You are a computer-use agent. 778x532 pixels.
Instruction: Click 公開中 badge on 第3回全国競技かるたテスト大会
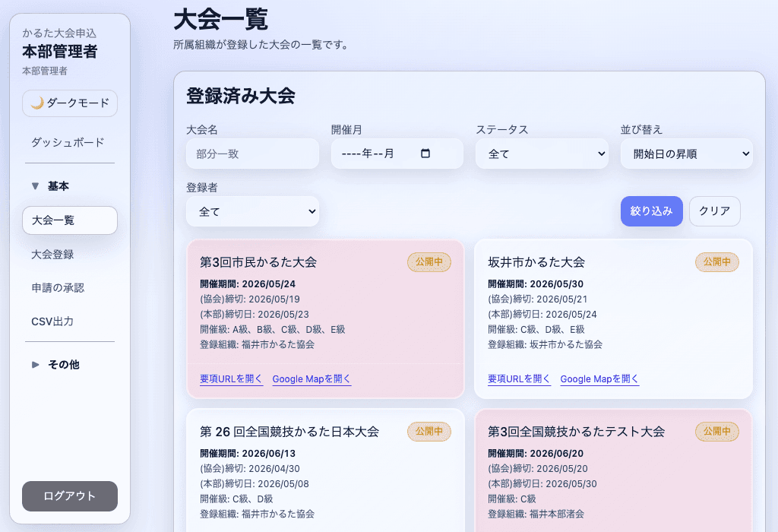click(x=717, y=431)
